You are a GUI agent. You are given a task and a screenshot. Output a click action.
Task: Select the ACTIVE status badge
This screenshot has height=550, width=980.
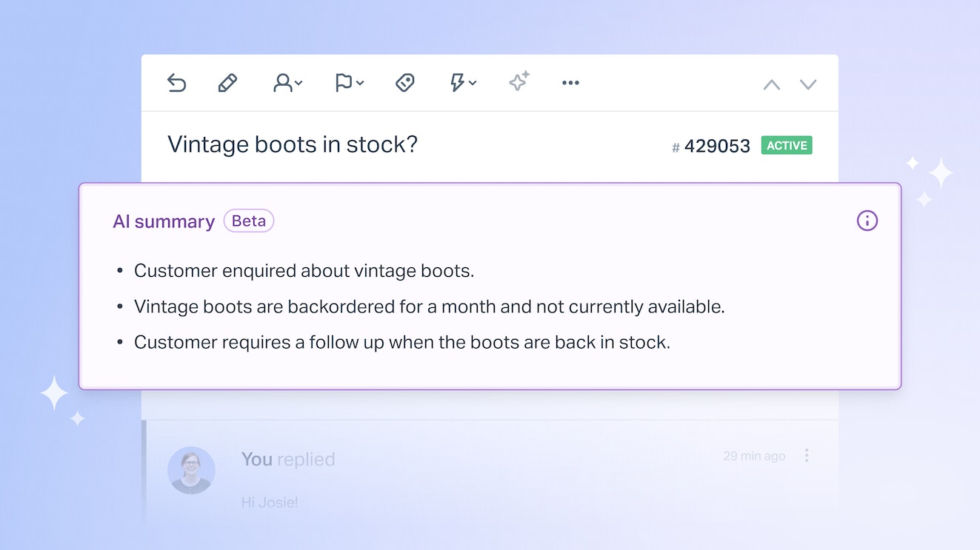(x=786, y=145)
